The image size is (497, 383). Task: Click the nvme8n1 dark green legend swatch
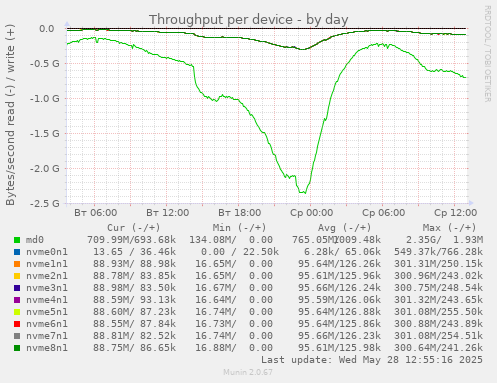coord(17,348)
